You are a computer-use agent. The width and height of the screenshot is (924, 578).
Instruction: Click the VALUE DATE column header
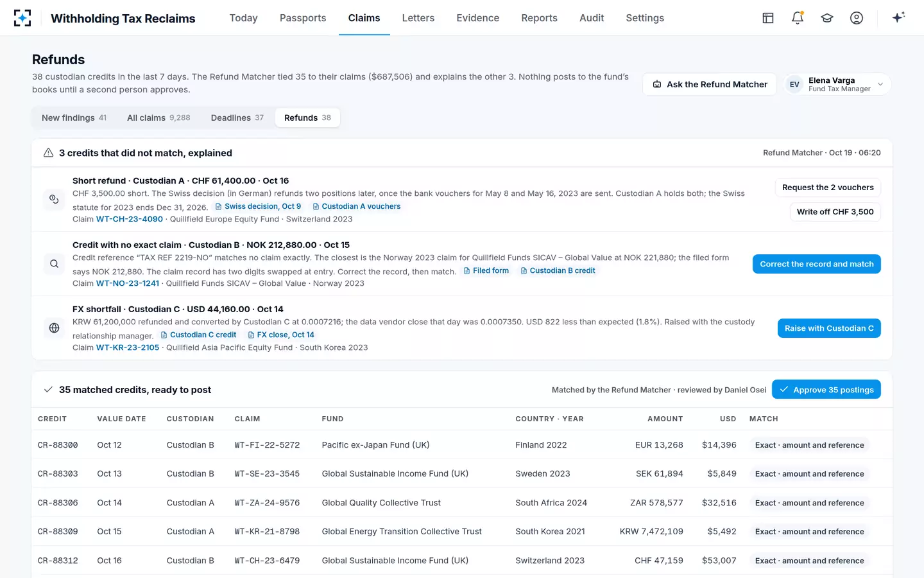coord(122,419)
